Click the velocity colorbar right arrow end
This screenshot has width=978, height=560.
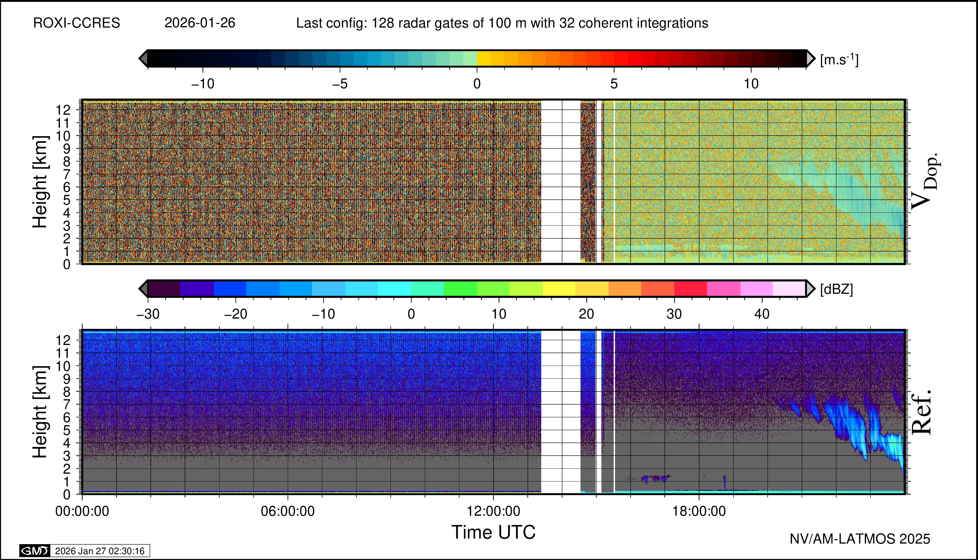point(810,58)
